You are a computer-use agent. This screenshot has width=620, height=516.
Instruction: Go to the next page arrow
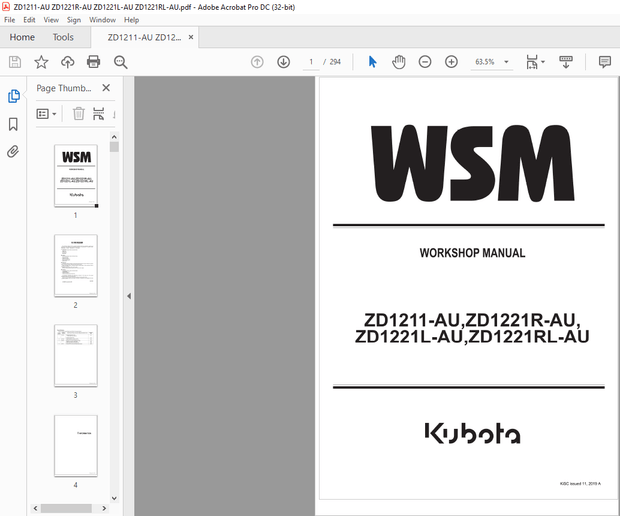pos(283,62)
